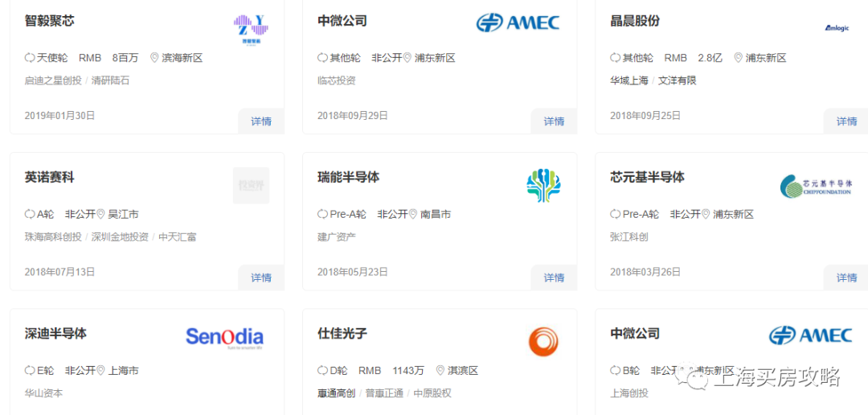This screenshot has height=415, width=868.
Task: Click date 2018年03月26日
Action: click(645, 272)
